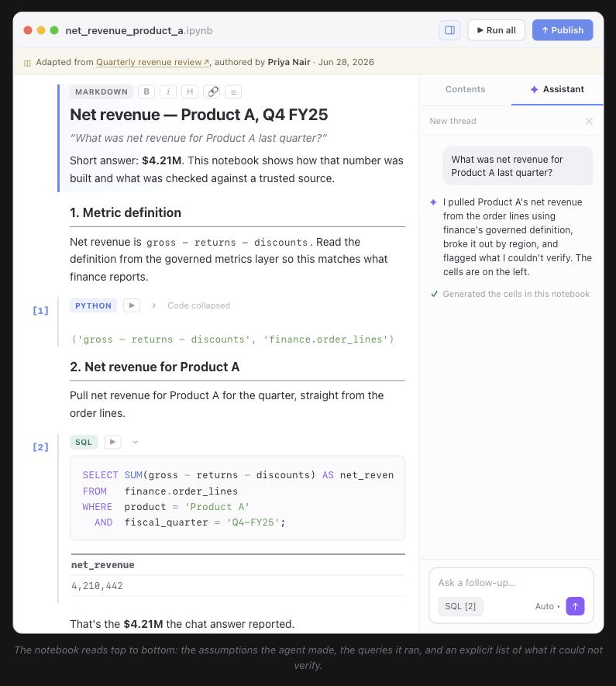616x686 pixels.
Task: Click 'Generated the cells in this notebook' status
Action: pyautogui.click(x=516, y=294)
